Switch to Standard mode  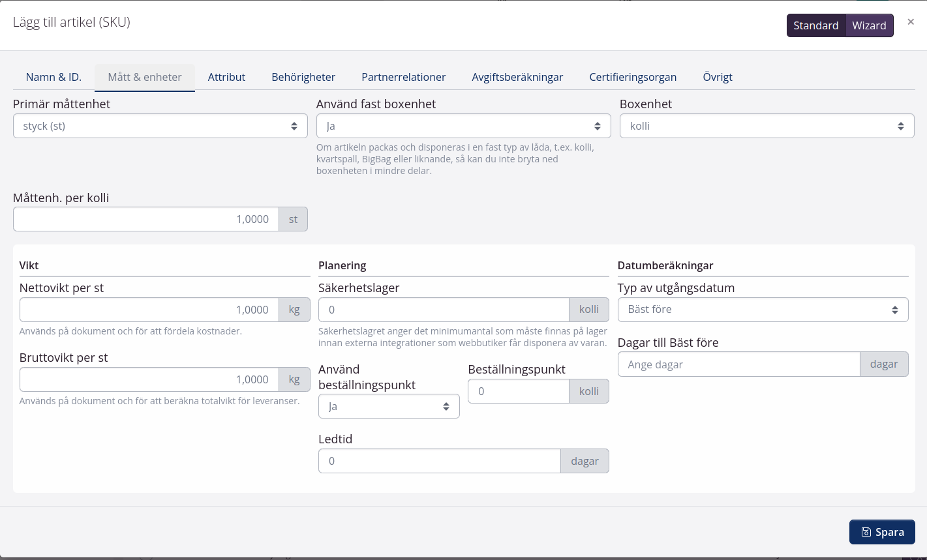815,25
